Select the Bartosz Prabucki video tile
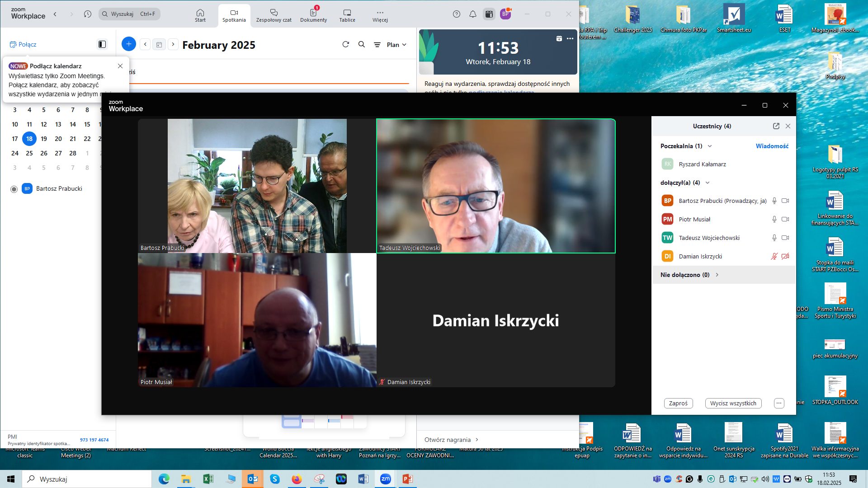This screenshot has width=868, height=488. (257, 186)
